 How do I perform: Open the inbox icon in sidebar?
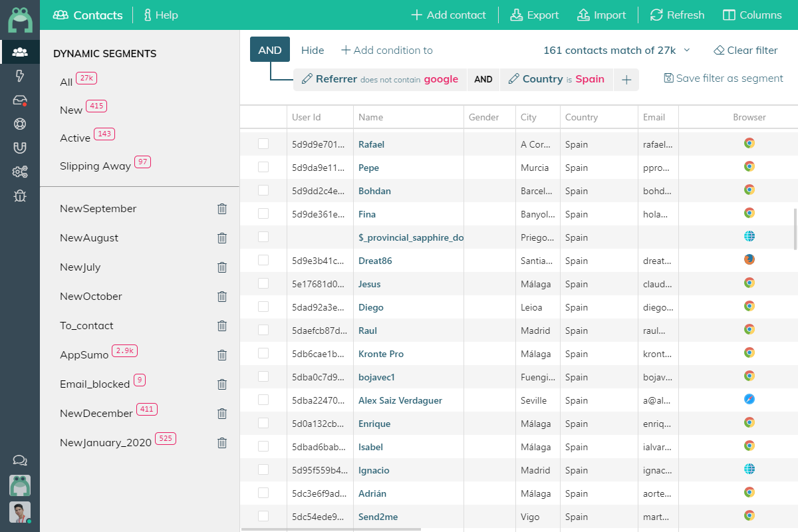[x=19, y=100]
